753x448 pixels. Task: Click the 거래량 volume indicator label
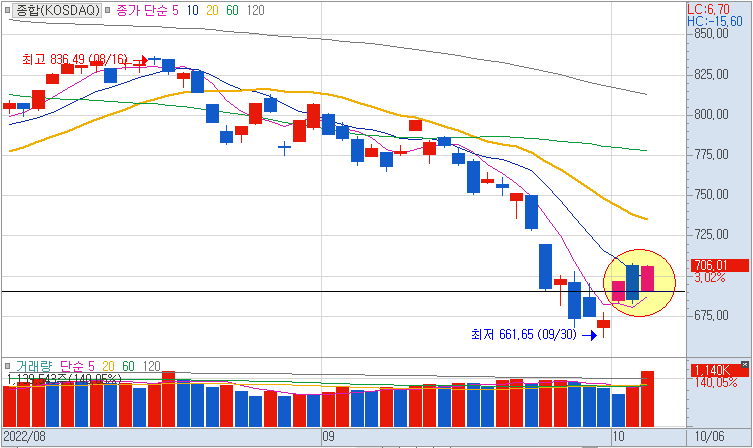[34, 366]
